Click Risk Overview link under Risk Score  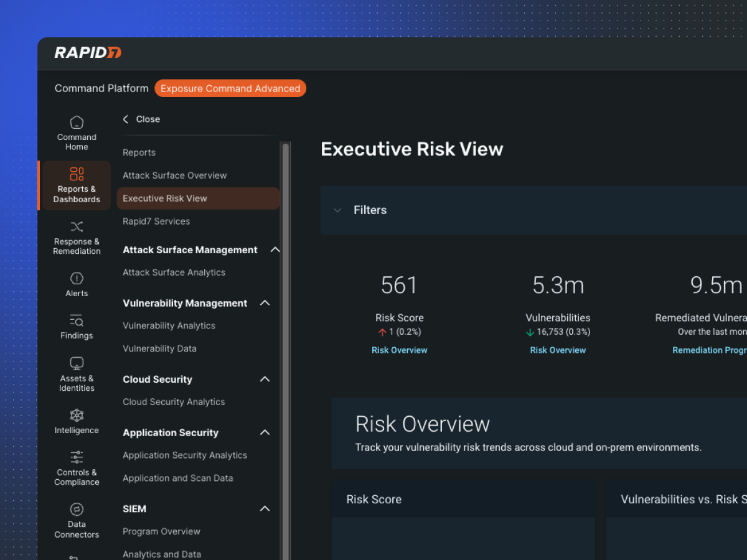pos(399,350)
